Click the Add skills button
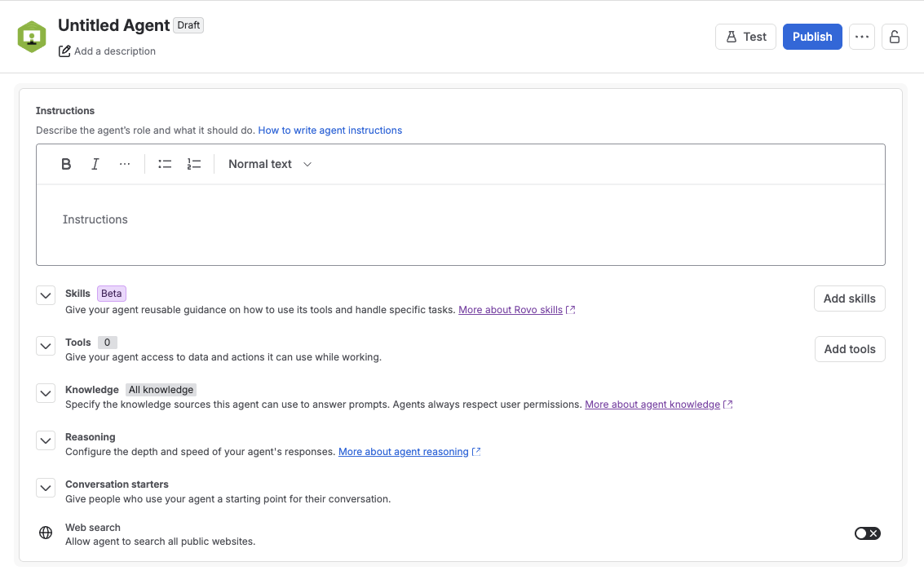924x575 pixels. [x=849, y=299]
